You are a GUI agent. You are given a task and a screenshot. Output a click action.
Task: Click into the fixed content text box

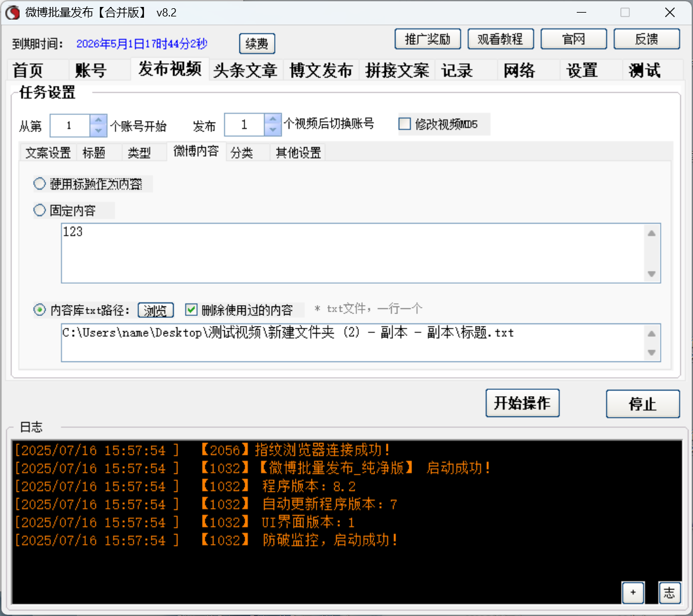pyautogui.click(x=353, y=253)
